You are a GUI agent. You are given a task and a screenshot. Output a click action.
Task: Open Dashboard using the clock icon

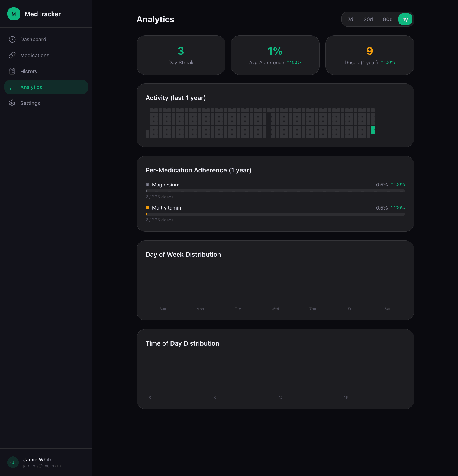[12, 39]
